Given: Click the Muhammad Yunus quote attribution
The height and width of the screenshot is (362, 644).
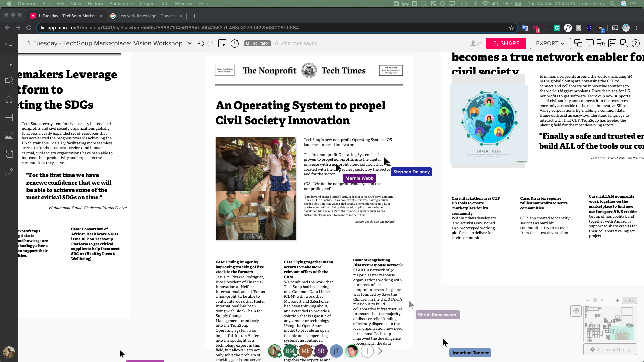Looking at the screenshot, I should pyautogui.click(x=87, y=208).
